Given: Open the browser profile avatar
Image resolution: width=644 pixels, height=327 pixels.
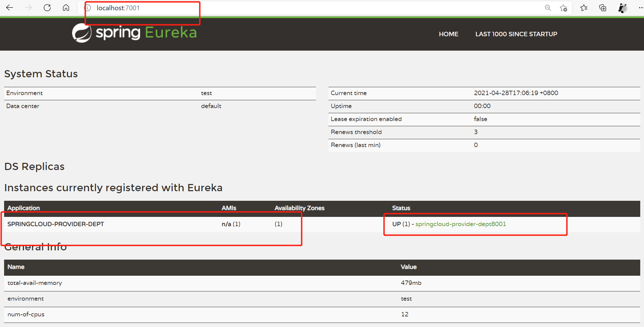Looking at the screenshot, I should coord(623,8).
